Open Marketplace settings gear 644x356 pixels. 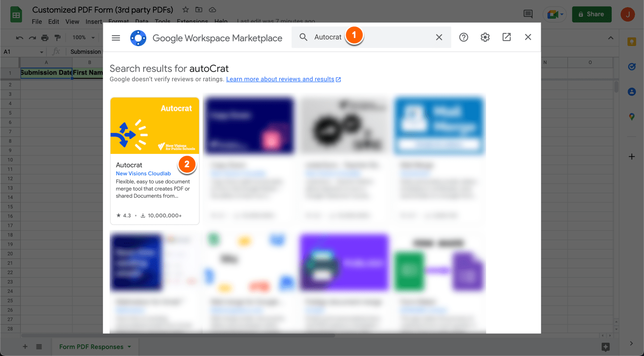coord(485,38)
